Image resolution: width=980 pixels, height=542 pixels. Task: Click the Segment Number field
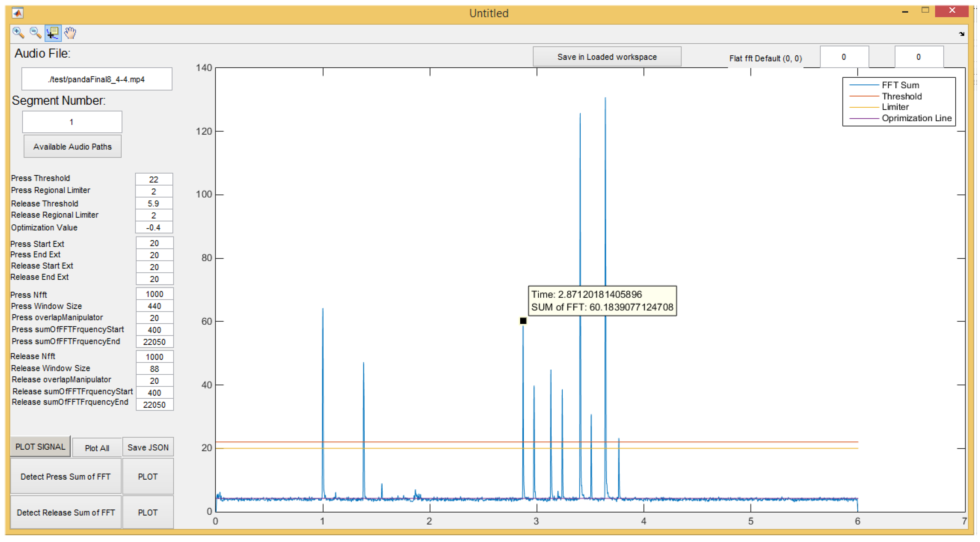pyautogui.click(x=72, y=122)
